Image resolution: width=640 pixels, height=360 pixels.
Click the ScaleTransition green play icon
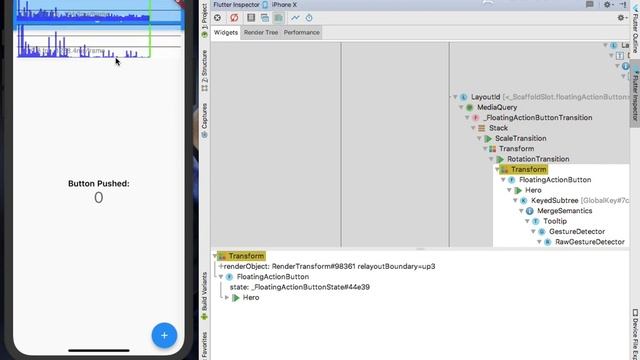point(488,138)
